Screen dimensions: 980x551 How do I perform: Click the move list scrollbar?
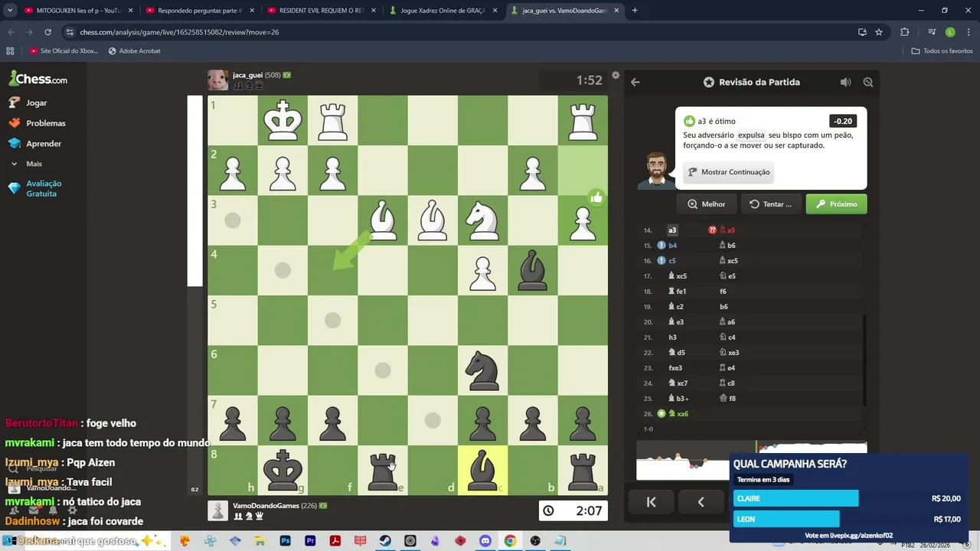click(x=864, y=360)
